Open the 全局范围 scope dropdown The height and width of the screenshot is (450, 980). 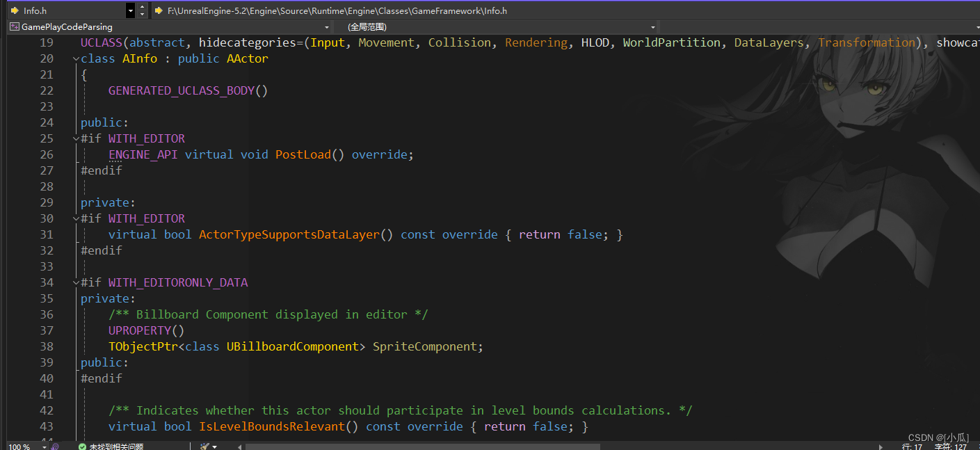pos(652,27)
